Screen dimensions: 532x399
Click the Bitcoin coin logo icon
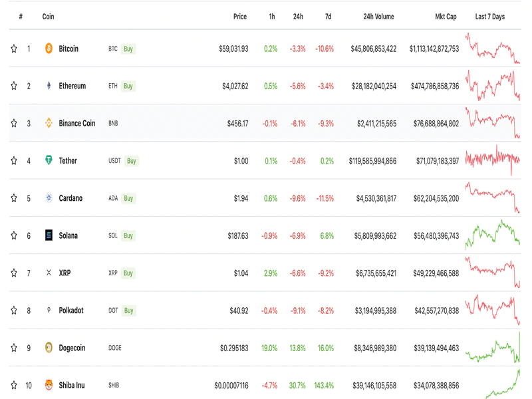click(x=49, y=49)
